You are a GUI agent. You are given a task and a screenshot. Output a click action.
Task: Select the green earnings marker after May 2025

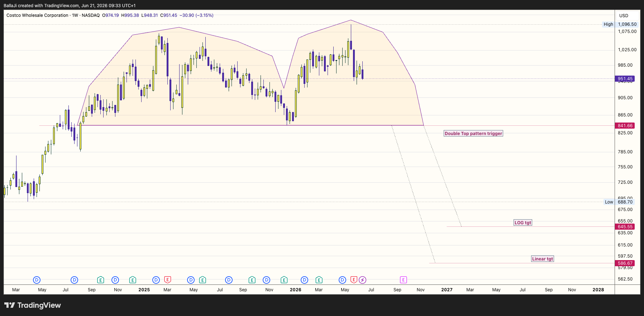202,280
